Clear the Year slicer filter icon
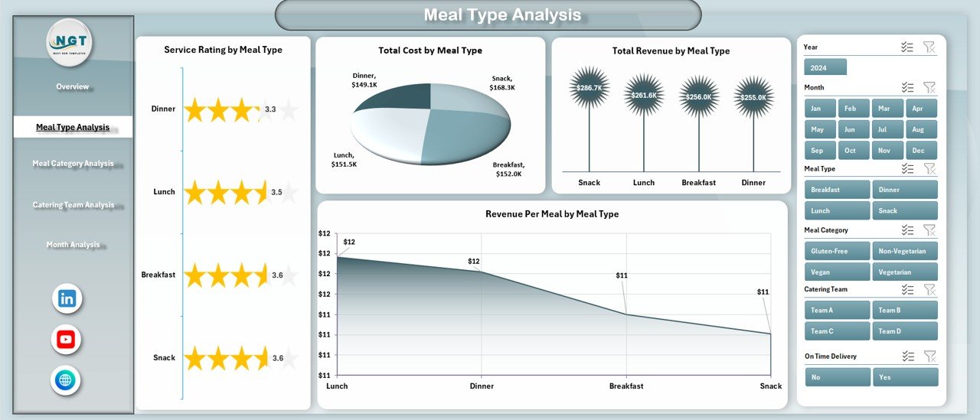This screenshot has width=980, height=420. pyautogui.click(x=929, y=47)
